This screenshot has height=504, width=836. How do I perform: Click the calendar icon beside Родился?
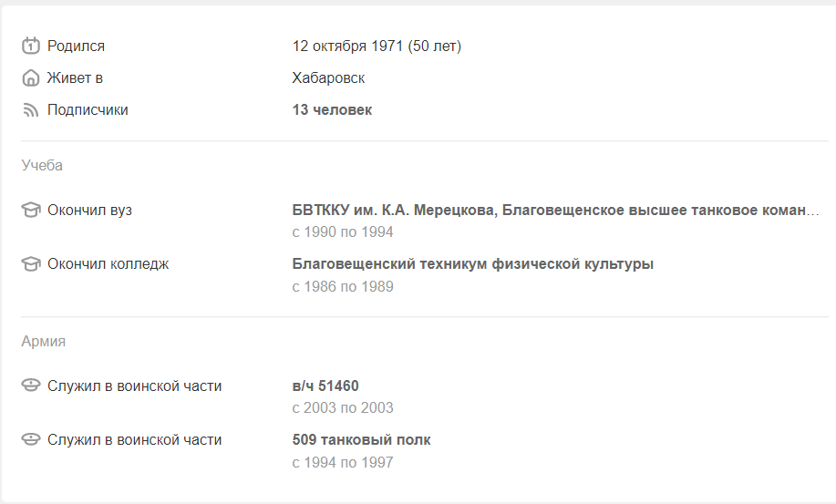coord(30,46)
